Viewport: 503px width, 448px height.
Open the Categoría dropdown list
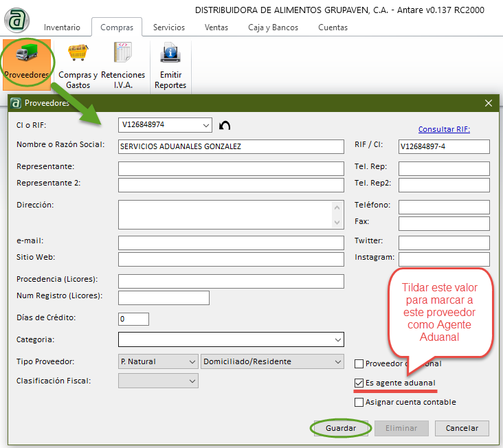(337, 339)
